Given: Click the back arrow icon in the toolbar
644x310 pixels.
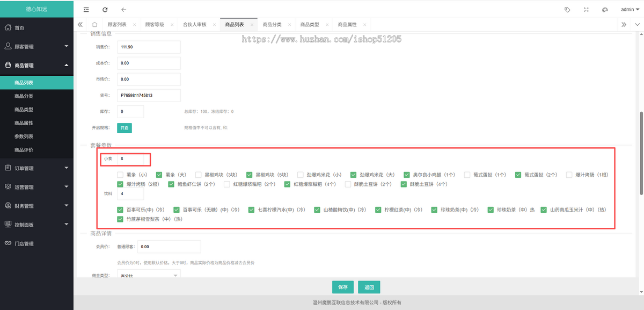Looking at the screenshot, I should click(x=122, y=9).
